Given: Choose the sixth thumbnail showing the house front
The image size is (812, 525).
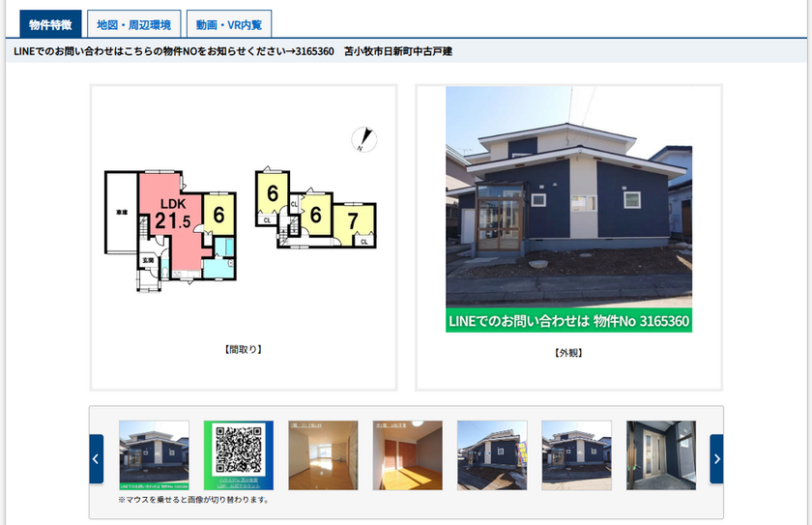Looking at the screenshot, I should (x=576, y=454).
